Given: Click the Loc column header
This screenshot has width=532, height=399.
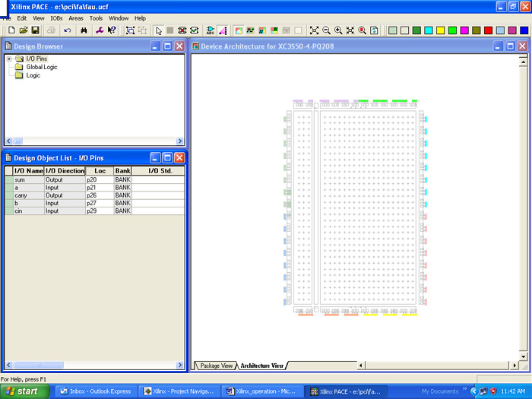Looking at the screenshot, I should click(x=100, y=171).
